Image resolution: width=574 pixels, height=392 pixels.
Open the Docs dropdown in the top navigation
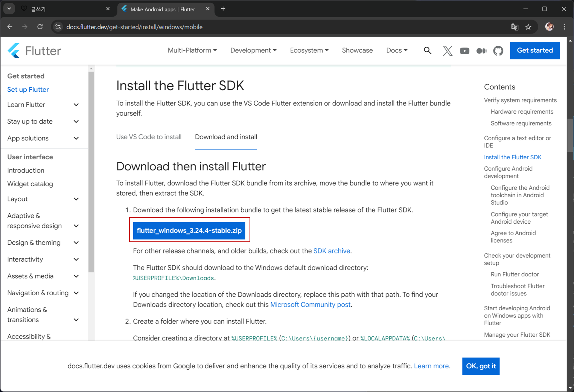click(397, 50)
